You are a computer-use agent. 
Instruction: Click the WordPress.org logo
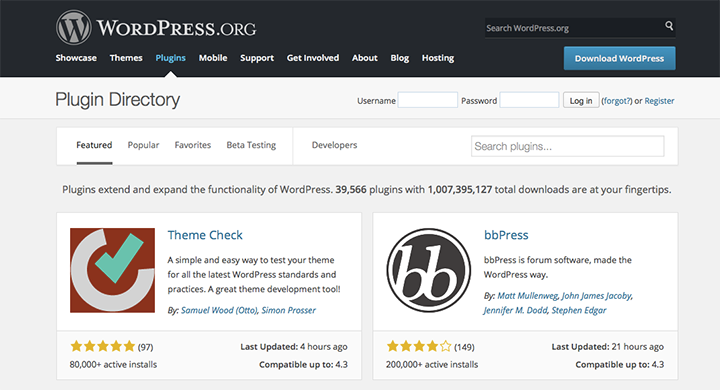tap(156, 28)
